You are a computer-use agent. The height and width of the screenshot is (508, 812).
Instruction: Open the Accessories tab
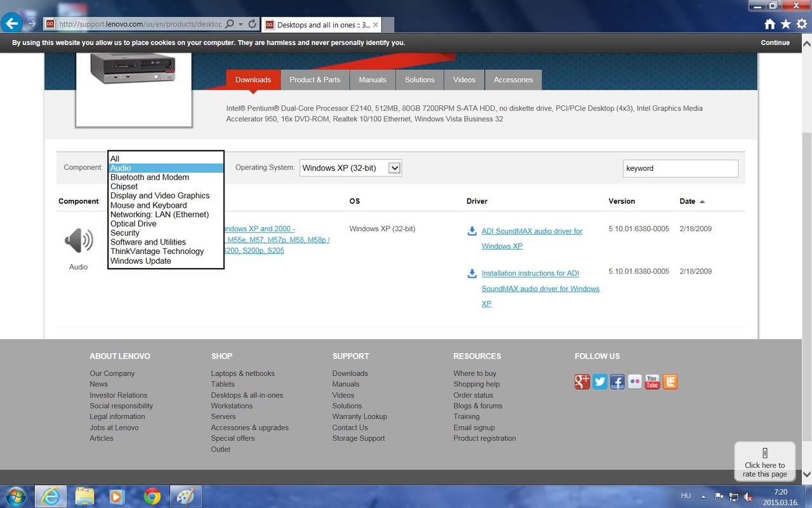pyautogui.click(x=513, y=80)
